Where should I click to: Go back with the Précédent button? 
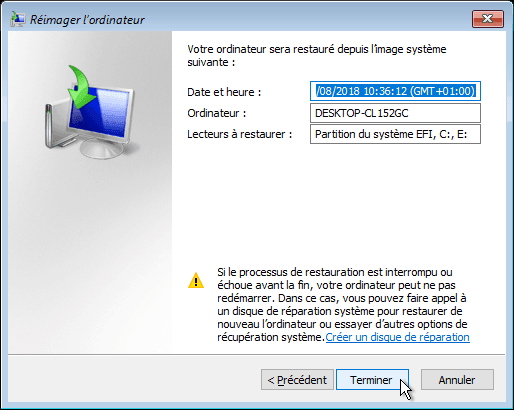pyautogui.click(x=297, y=379)
